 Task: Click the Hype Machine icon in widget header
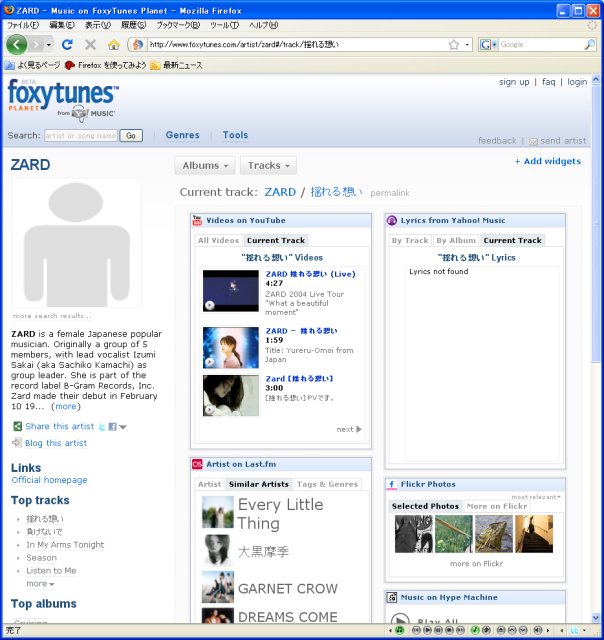click(392, 598)
